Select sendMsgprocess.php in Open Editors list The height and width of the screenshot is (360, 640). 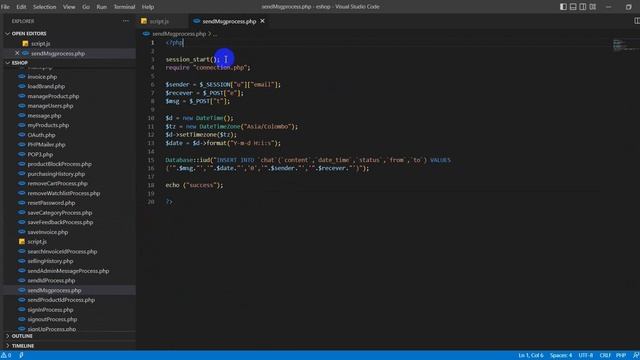(x=58, y=53)
